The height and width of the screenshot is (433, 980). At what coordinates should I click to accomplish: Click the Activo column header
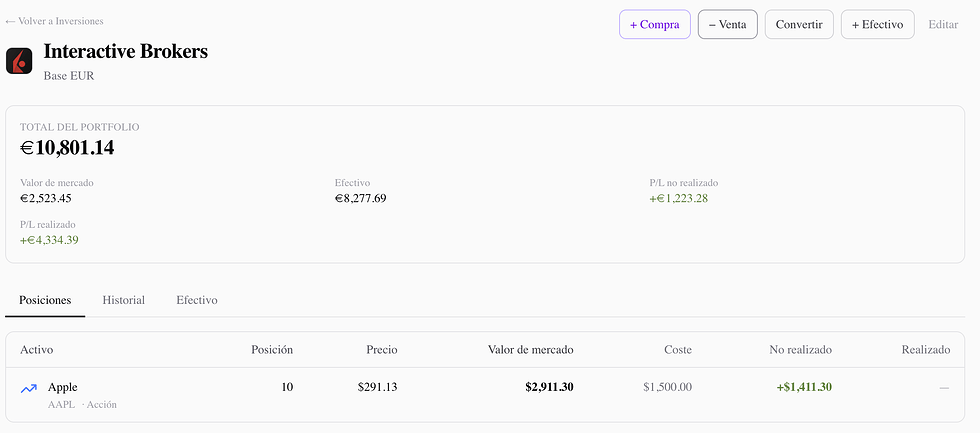(x=36, y=350)
